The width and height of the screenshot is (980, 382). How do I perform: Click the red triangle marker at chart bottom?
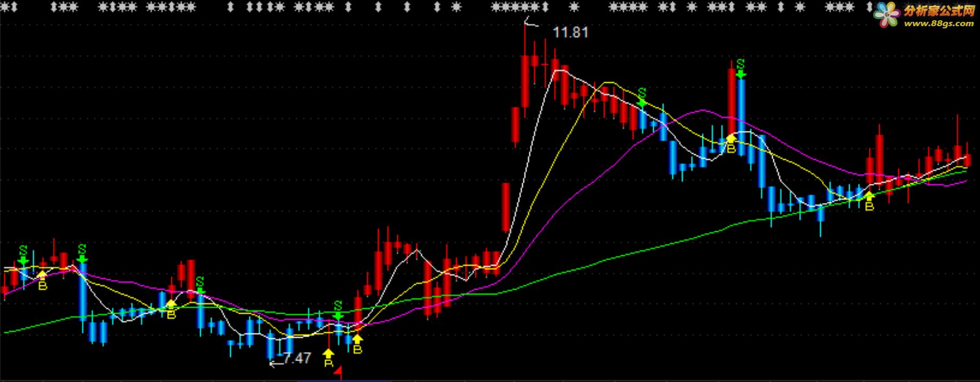338,373
